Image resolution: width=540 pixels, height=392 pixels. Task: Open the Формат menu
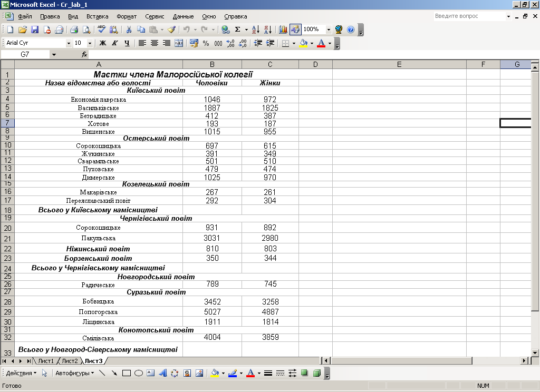tap(127, 16)
